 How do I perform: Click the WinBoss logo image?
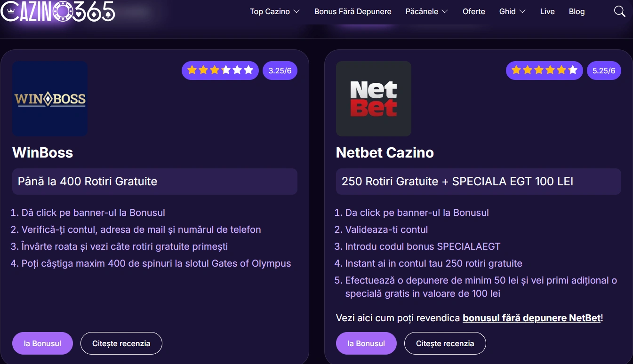coord(50,99)
